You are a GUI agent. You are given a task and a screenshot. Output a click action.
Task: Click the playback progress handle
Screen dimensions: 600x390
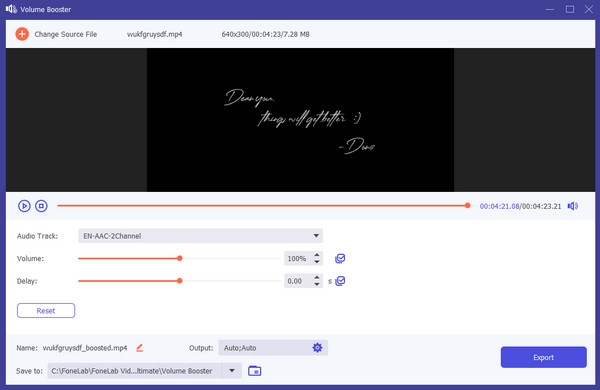pos(467,206)
